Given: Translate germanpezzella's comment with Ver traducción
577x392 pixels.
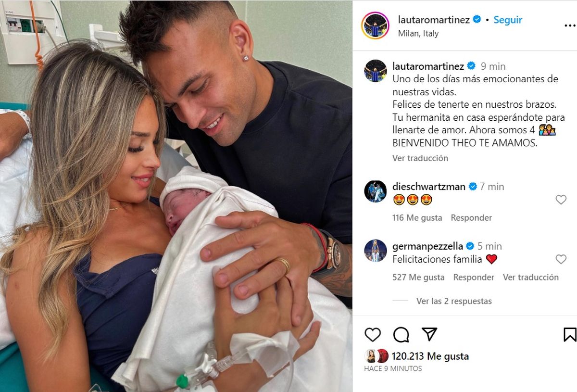Looking at the screenshot, I should point(531,277).
